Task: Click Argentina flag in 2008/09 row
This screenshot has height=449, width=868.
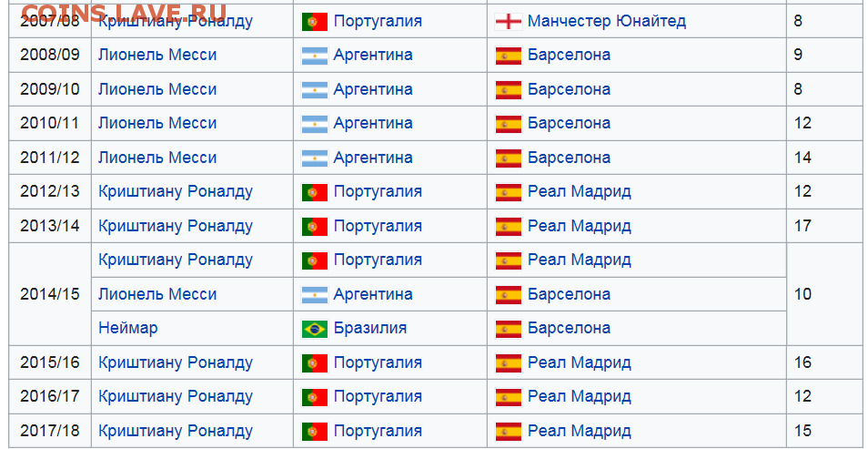Action: pyautogui.click(x=315, y=56)
